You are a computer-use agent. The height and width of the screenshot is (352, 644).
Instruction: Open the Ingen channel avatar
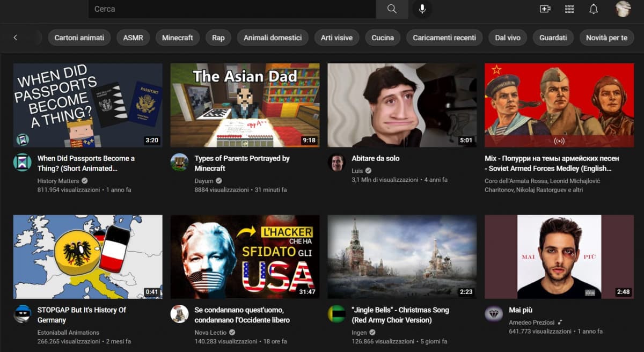pos(336,313)
